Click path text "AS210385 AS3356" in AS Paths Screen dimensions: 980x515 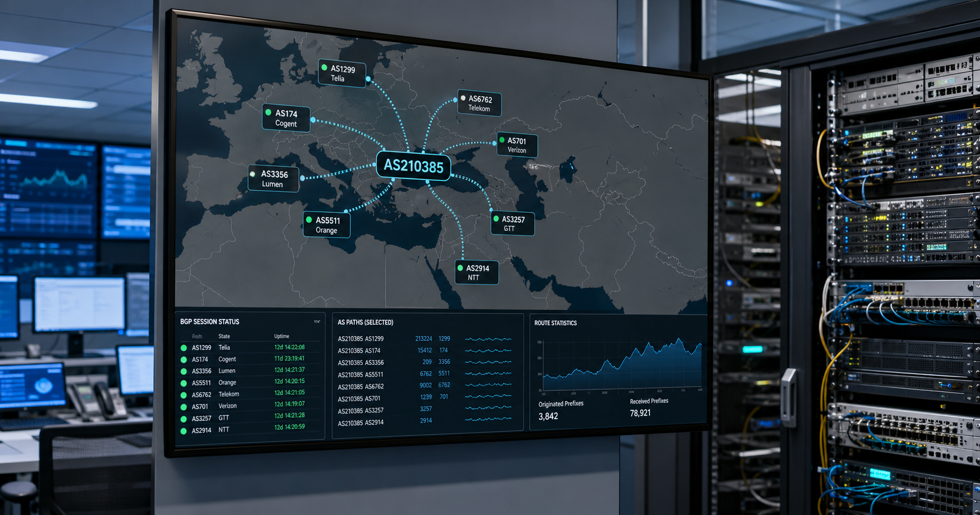click(361, 363)
